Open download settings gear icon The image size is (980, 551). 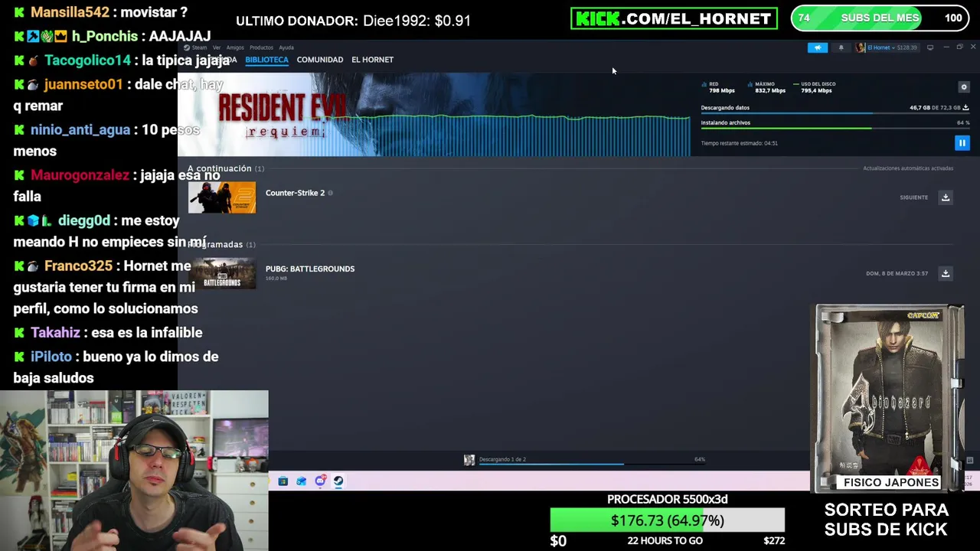coord(964,87)
